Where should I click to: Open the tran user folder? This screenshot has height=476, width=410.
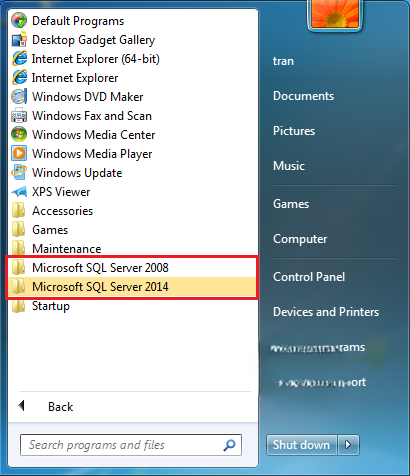pyautogui.click(x=283, y=61)
